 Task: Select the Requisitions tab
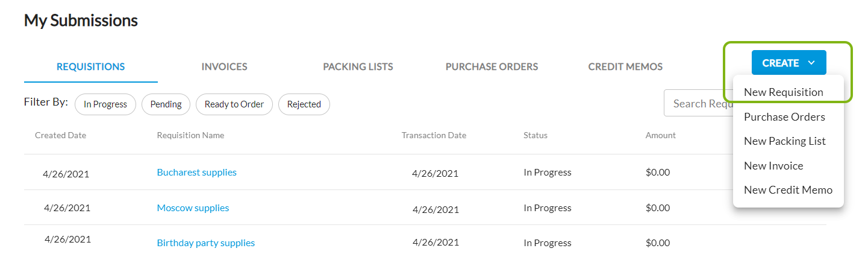(x=90, y=67)
